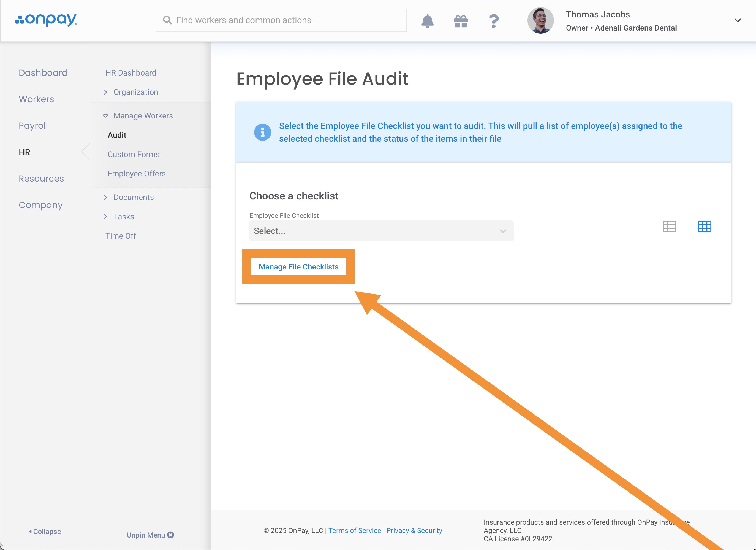Image resolution: width=756 pixels, height=550 pixels.
Task: Click Thomas Jacobs profile avatar
Action: (540, 21)
